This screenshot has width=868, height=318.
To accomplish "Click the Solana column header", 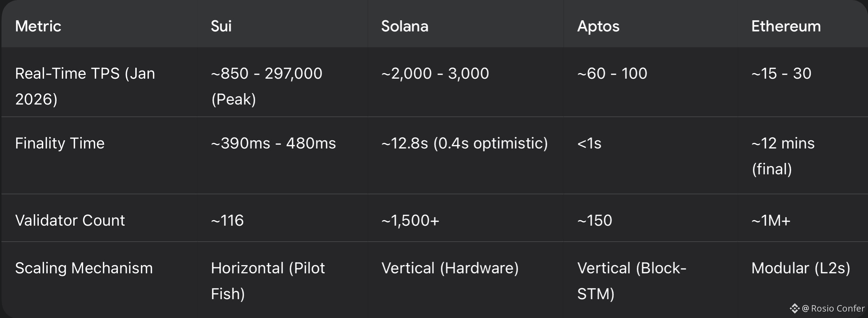I will (x=405, y=26).
